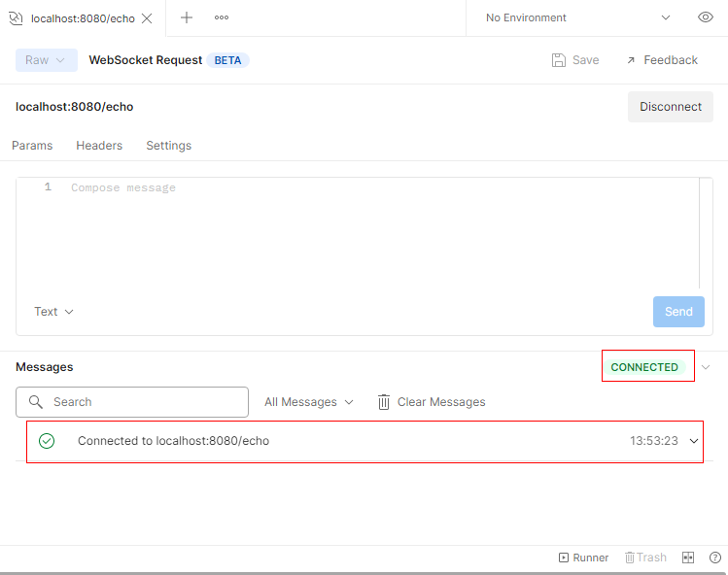
Task: Open a new tab with the plus icon
Action: pos(187,17)
